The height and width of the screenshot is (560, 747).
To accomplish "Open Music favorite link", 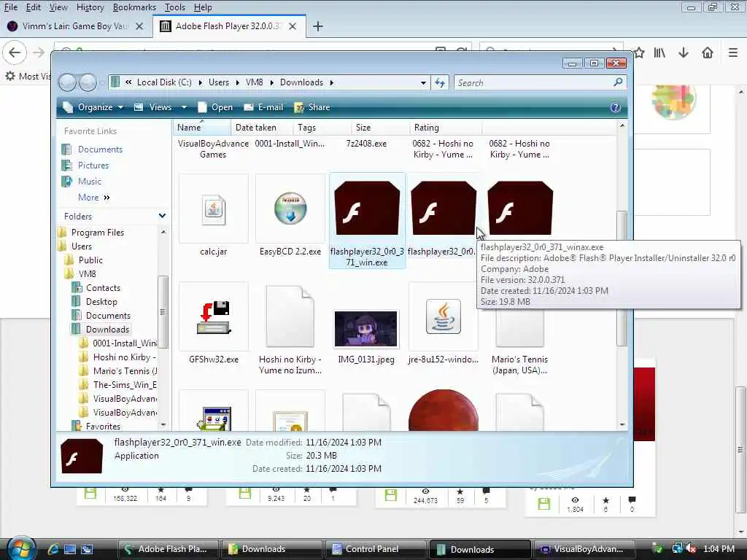I will click(90, 182).
